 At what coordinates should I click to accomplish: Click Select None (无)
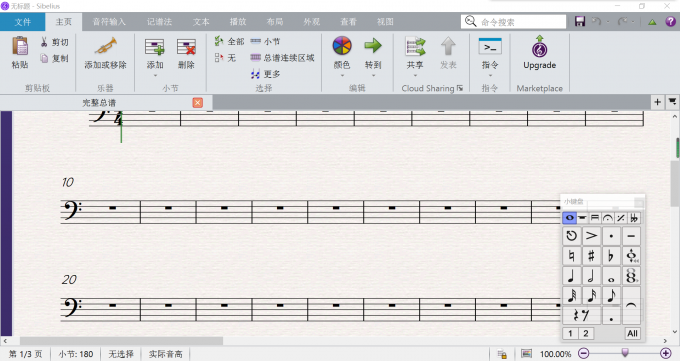[x=225, y=58]
